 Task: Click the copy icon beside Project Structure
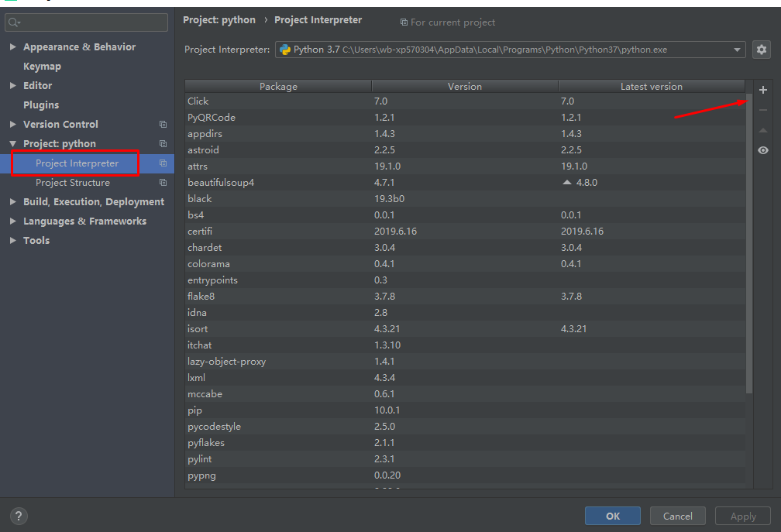[x=163, y=183]
